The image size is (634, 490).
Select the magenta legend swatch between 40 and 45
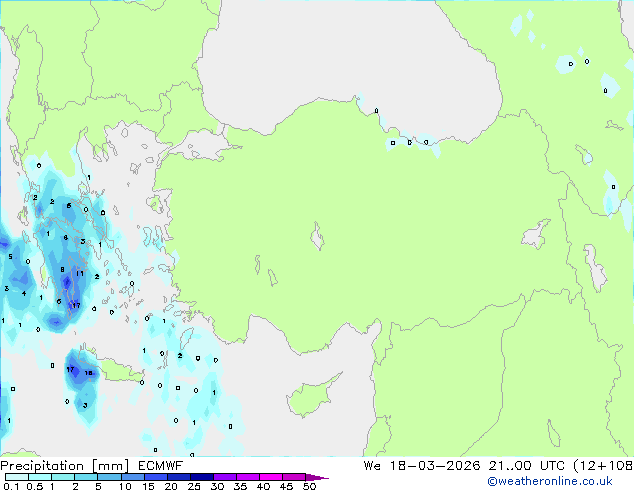(x=271, y=477)
